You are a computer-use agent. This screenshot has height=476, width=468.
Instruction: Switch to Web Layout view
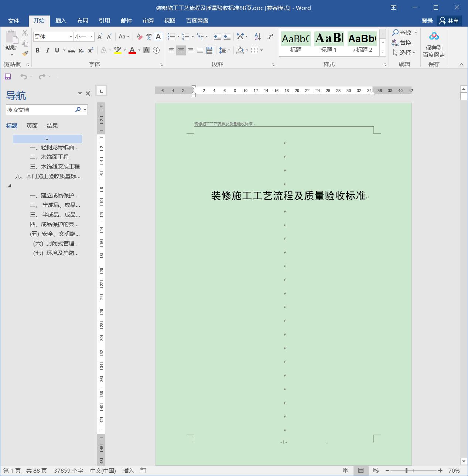pyautogui.click(x=376, y=470)
